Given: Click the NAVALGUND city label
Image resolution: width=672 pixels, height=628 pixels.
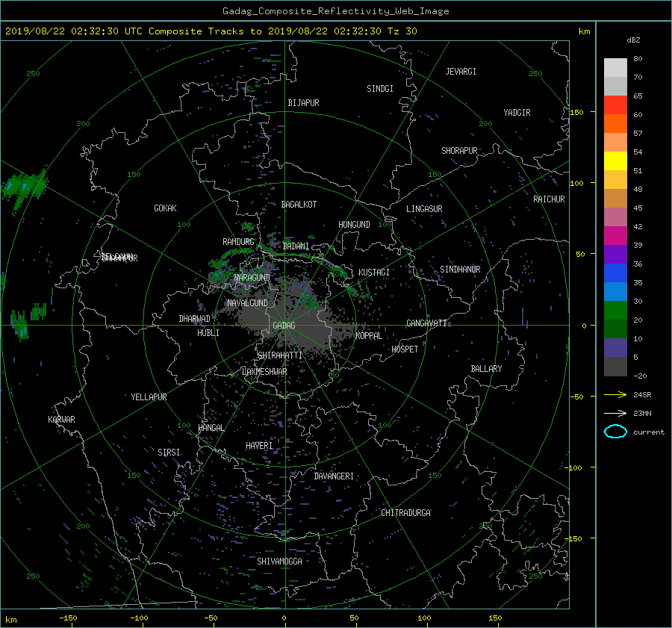Looking at the screenshot, I should [247, 303].
